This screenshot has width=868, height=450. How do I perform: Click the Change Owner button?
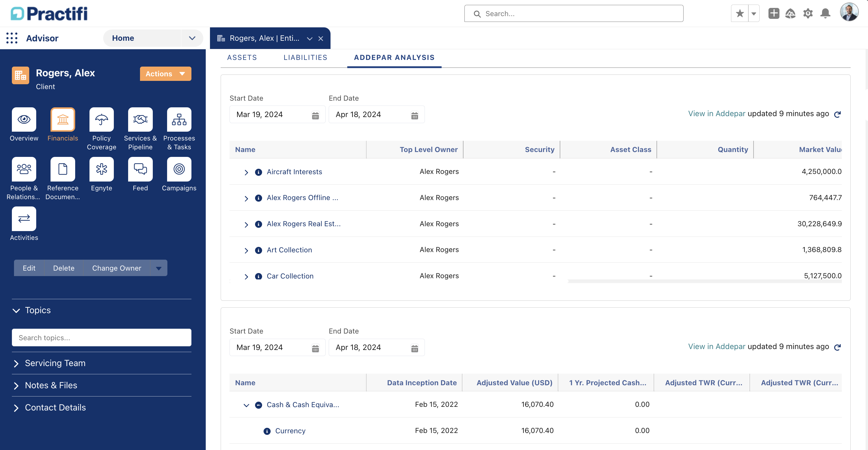117,268
